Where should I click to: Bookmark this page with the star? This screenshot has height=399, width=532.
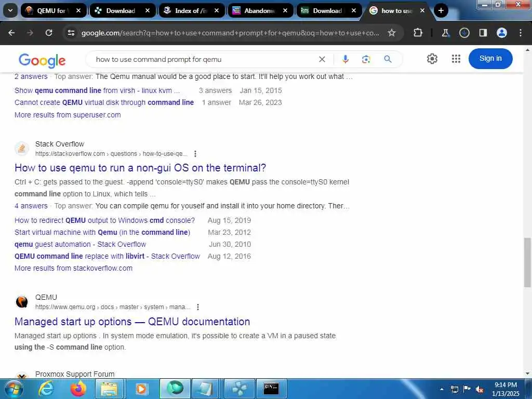click(392, 33)
